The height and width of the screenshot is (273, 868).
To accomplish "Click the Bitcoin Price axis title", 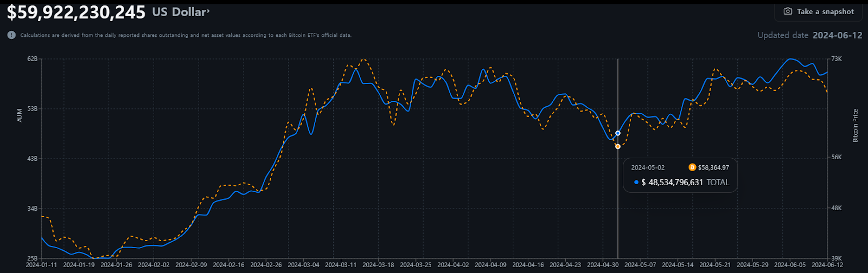I will (856, 126).
